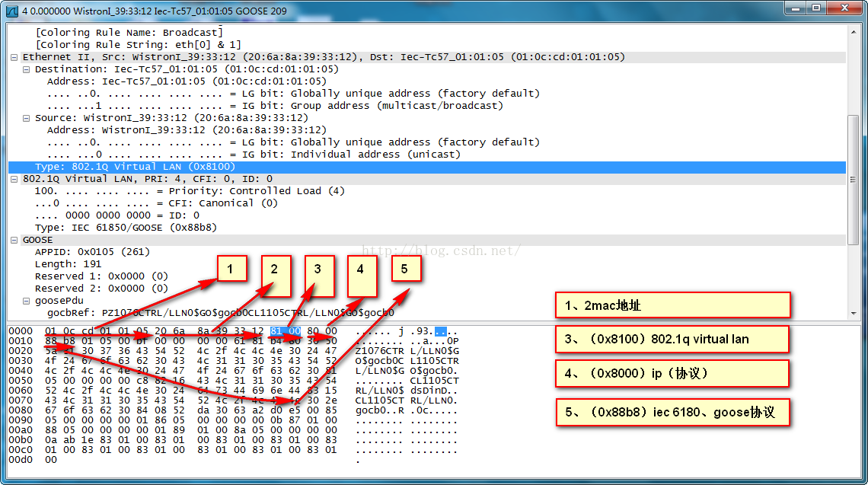
Task: Click hex offset 0080 row label
Action: [x=21, y=410]
